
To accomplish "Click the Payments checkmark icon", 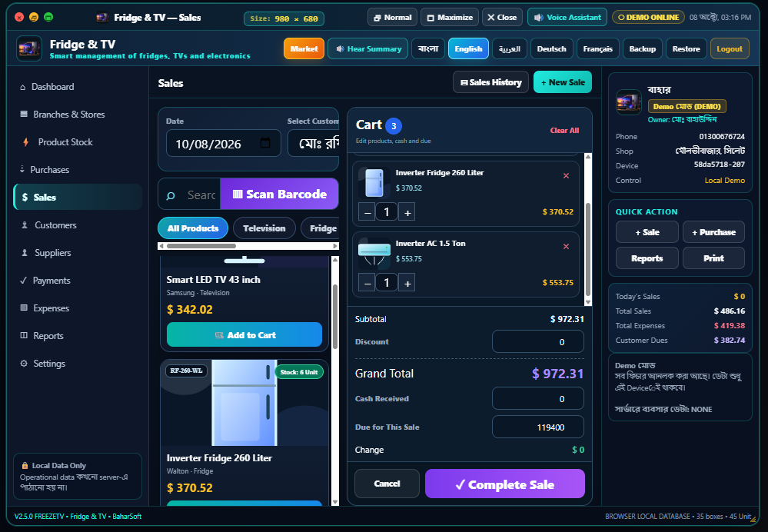I will coord(23,280).
